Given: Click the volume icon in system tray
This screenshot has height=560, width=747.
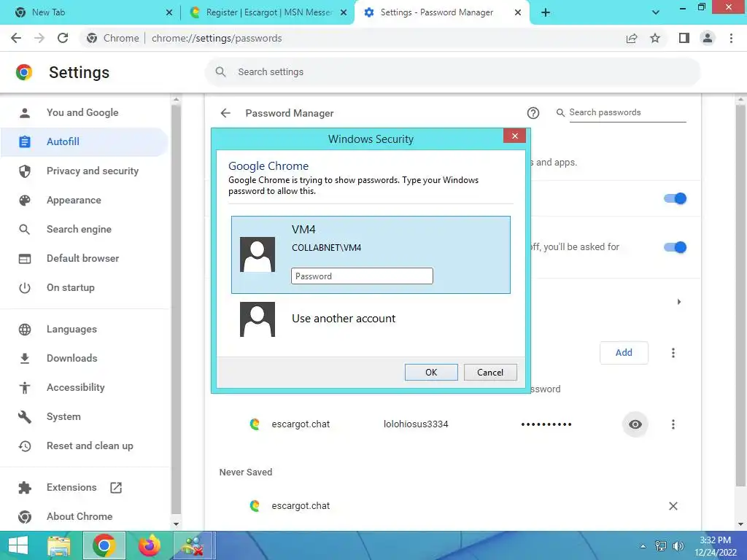Looking at the screenshot, I should (x=678, y=546).
